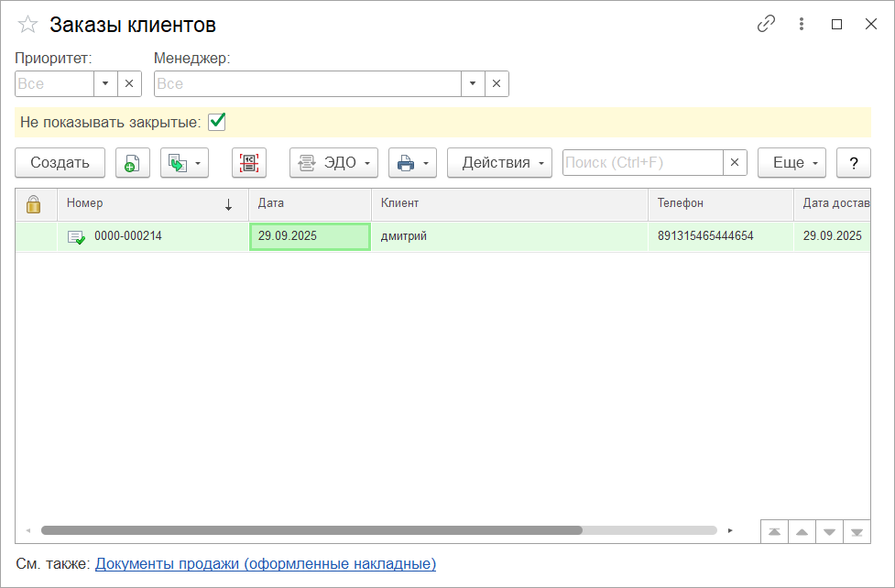Open the create-based-on icon dropdown
This screenshot has width=895, height=588.
184,163
